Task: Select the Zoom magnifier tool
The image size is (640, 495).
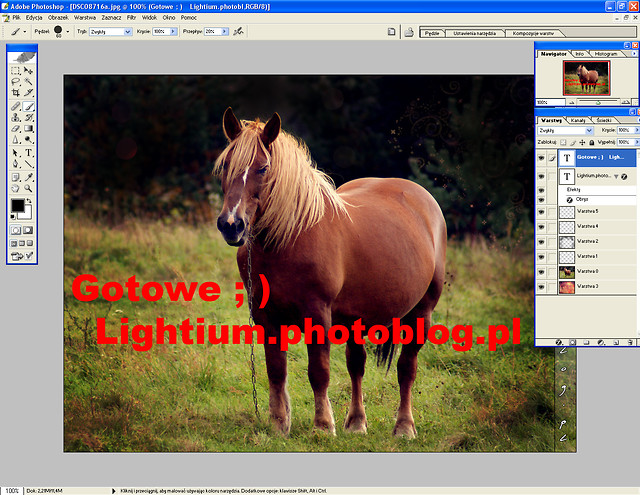Action: pos(28,188)
